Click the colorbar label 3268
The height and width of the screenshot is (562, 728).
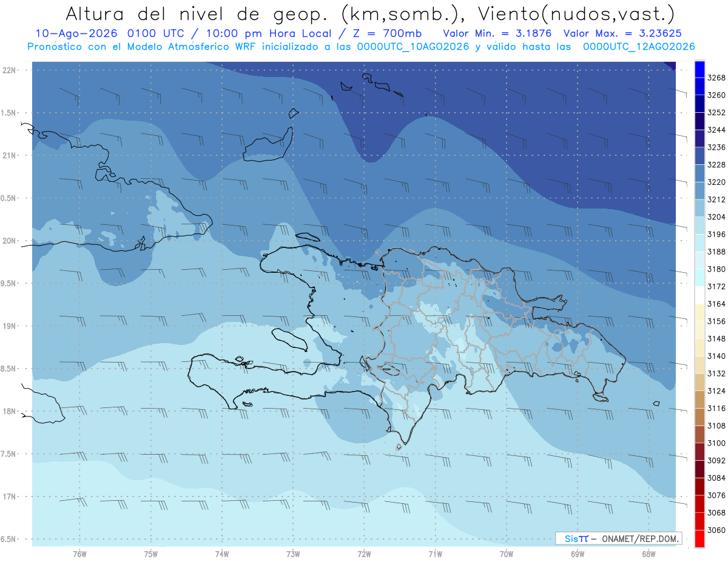(x=716, y=78)
